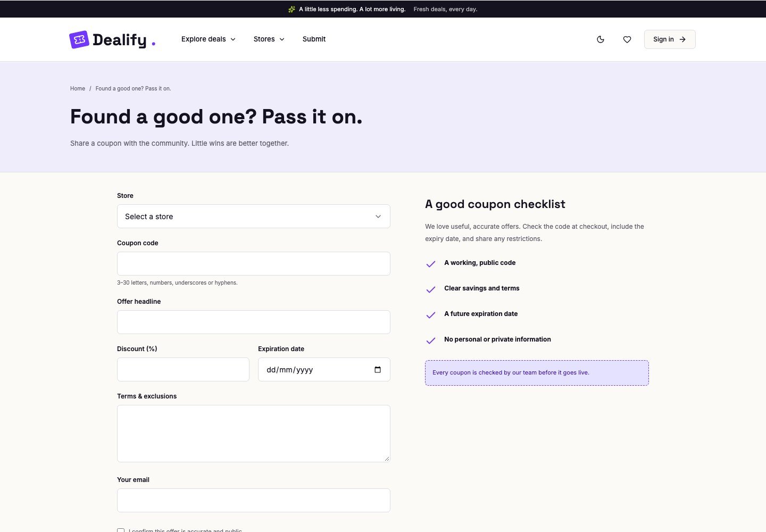Open the calendar picker icon in Expiration date
This screenshot has height=532, width=766.
(x=378, y=370)
